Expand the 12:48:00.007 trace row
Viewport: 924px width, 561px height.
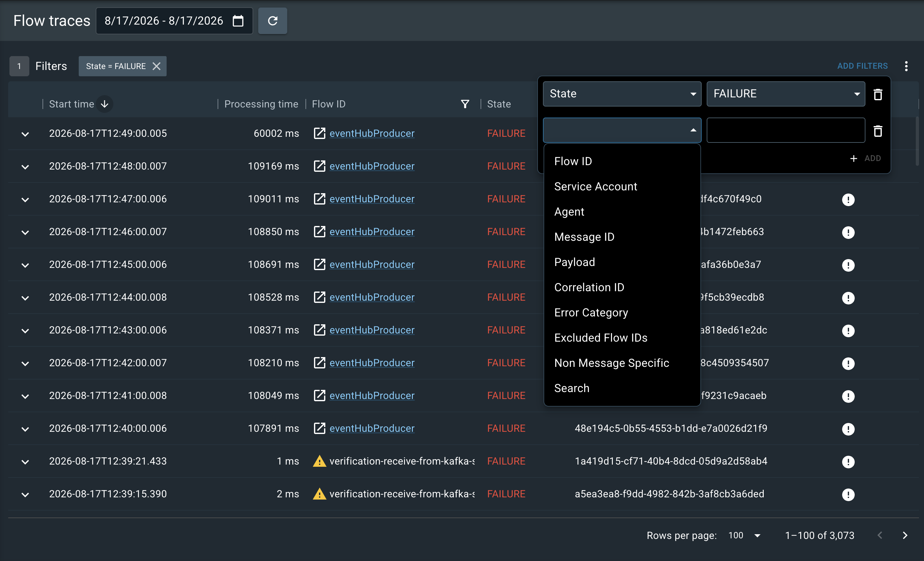25,167
